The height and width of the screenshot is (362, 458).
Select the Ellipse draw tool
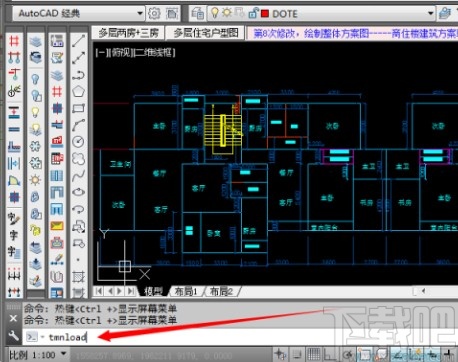click(79, 192)
